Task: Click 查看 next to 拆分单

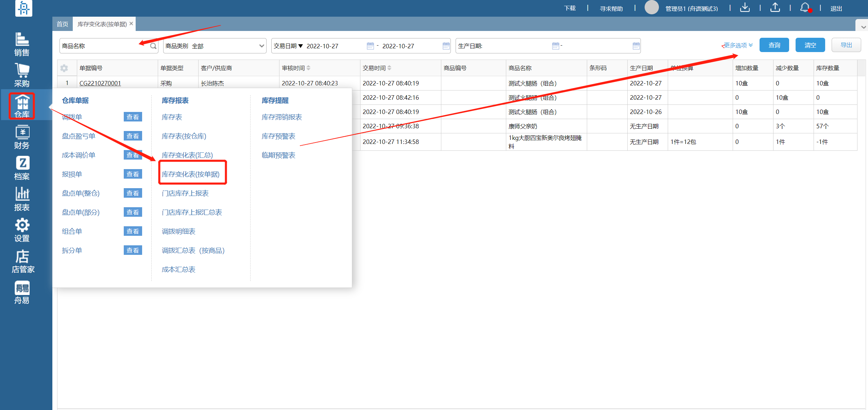Action: click(133, 250)
